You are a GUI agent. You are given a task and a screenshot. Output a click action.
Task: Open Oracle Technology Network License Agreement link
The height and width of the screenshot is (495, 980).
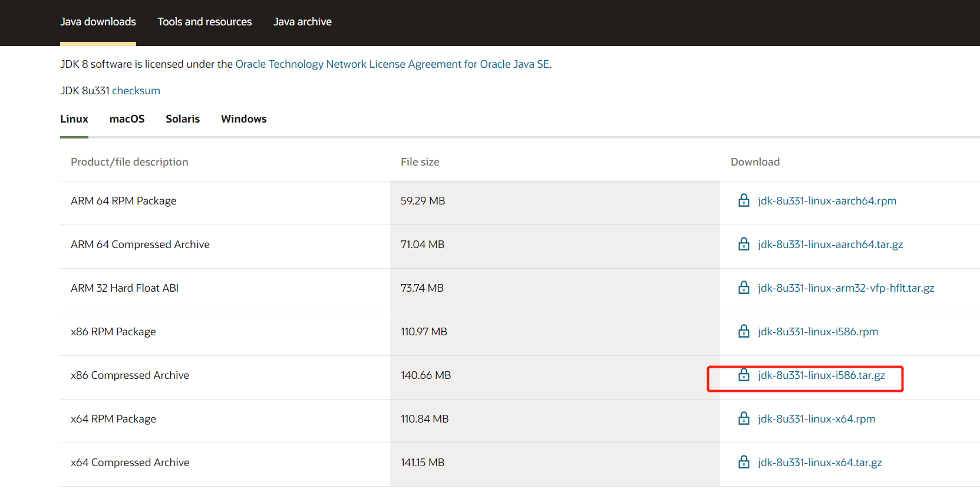[x=392, y=64]
